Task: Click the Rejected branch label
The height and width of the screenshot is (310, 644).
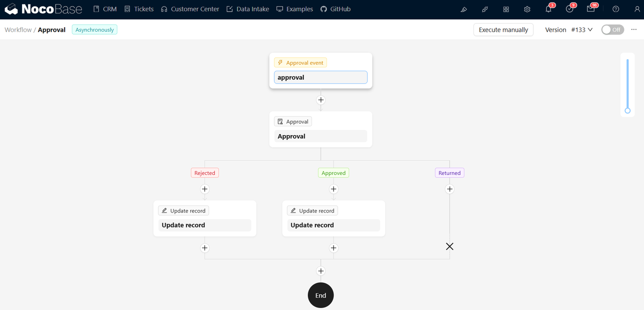Action: 205,173
